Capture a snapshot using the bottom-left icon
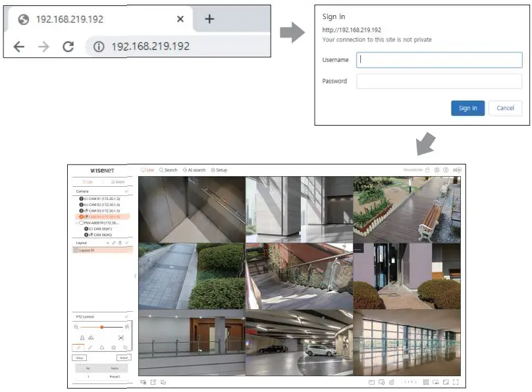The width and height of the screenshot is (532, 392). [x=143, y=382]
